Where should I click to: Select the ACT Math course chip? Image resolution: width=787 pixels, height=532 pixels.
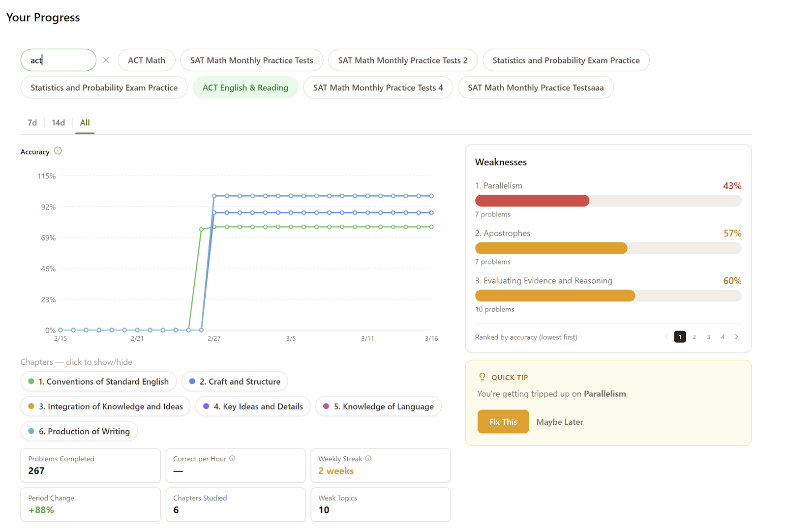[147, 60]
